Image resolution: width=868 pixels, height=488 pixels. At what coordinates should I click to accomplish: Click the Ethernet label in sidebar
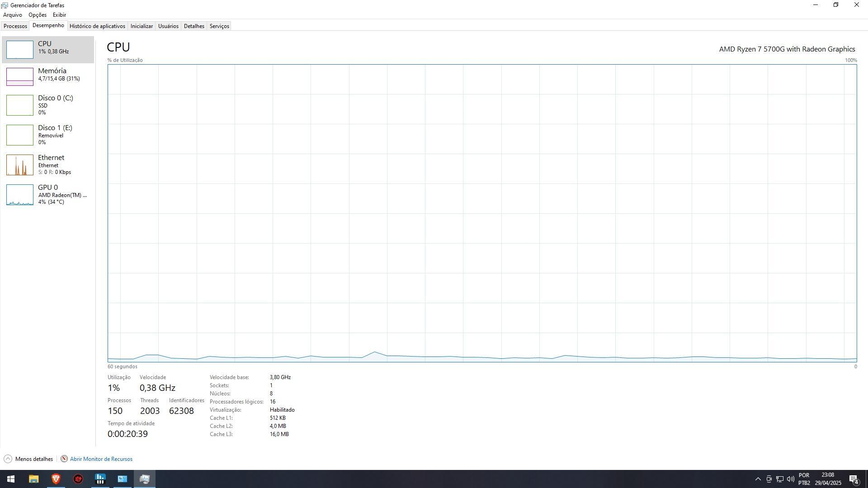click(x=51, y=158)
